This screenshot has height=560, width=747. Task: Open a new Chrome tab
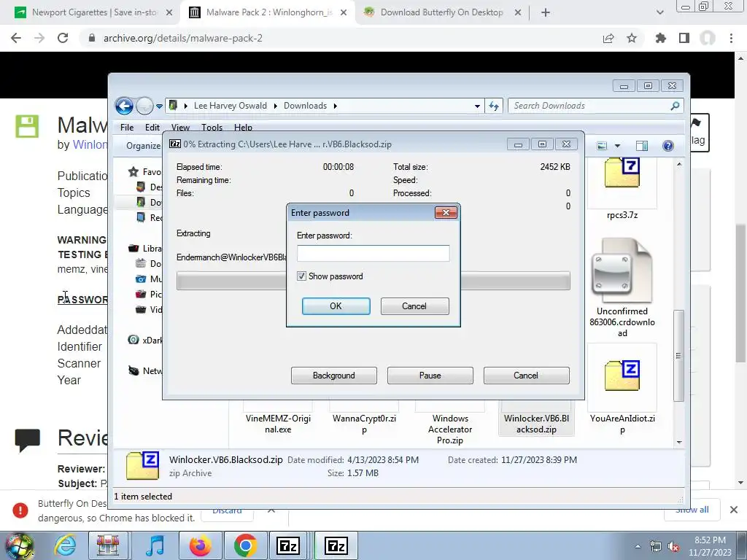546,13
